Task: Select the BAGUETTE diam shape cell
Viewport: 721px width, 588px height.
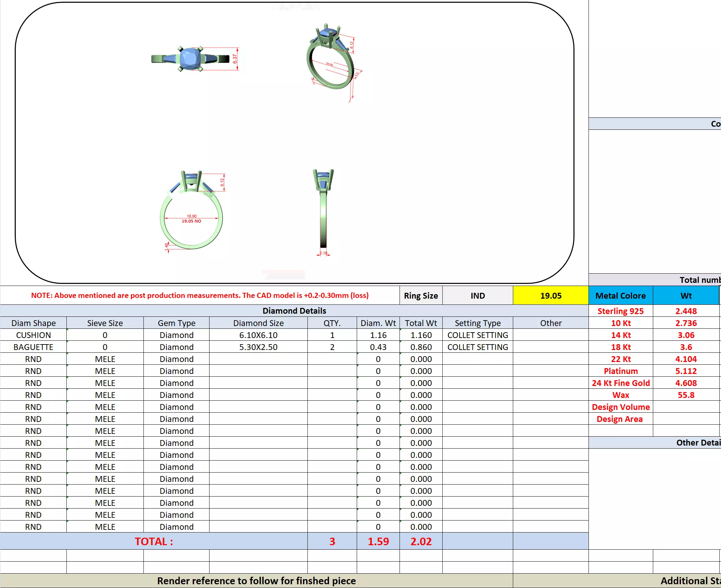Action: click(x=33, y=347)
